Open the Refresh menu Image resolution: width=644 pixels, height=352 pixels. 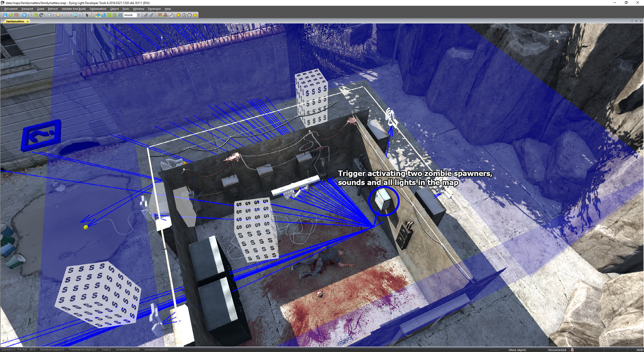point(53,9)
